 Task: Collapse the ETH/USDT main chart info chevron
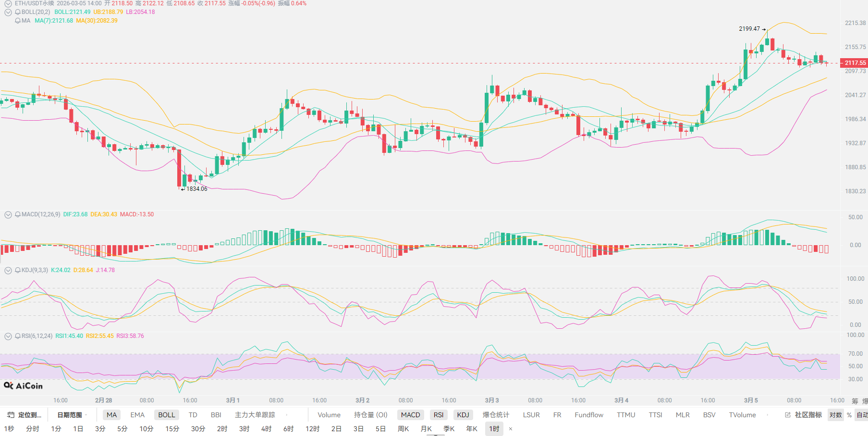pyautogui.click(x=8, y=3)
